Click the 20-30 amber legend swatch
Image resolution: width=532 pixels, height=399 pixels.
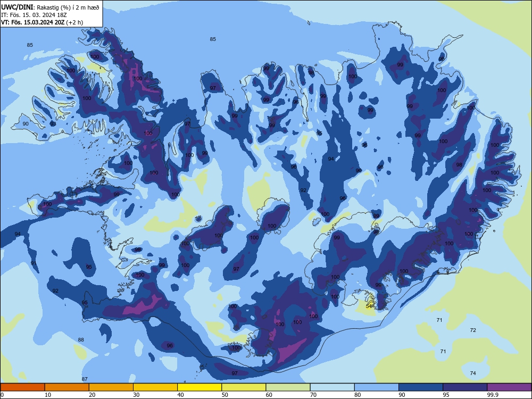coord(111,387)
